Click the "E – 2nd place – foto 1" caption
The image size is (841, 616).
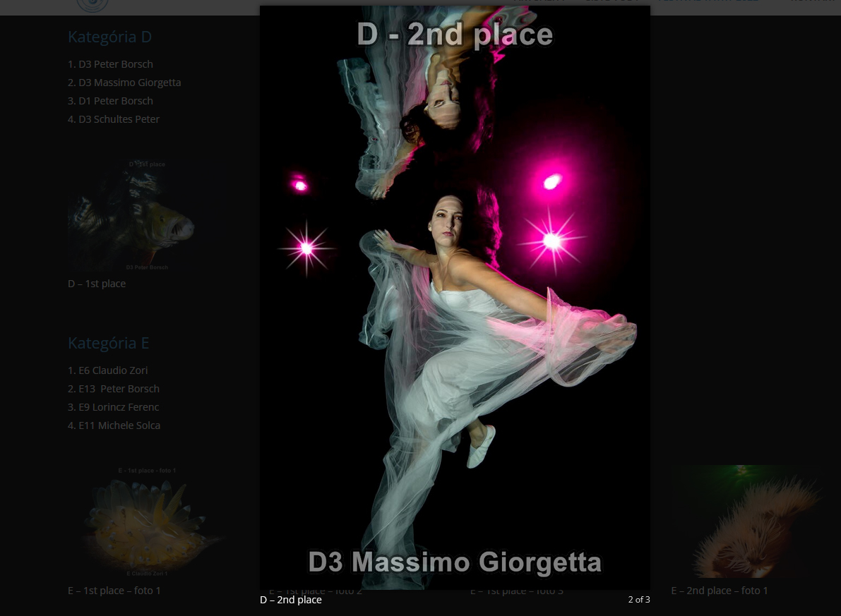[720, 591]
